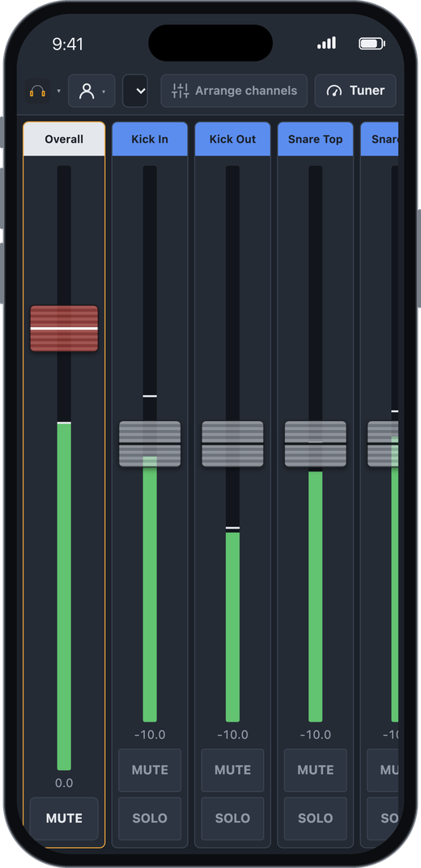Click the Snare Top fader handle
Screen dimensions: 421x868
click(315, 444)
